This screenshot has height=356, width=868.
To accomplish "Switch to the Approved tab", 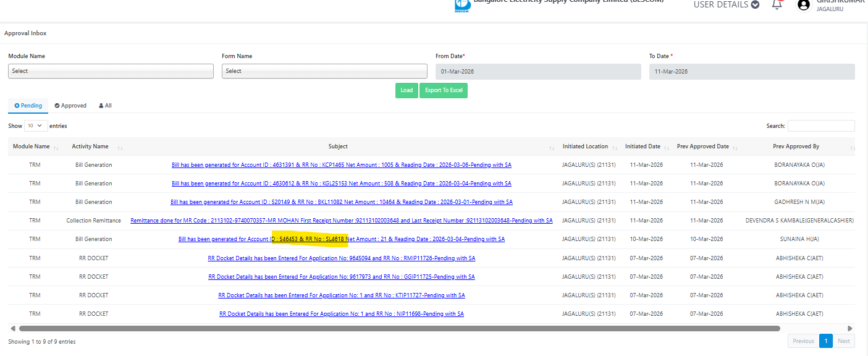I will tap(70, 106).
